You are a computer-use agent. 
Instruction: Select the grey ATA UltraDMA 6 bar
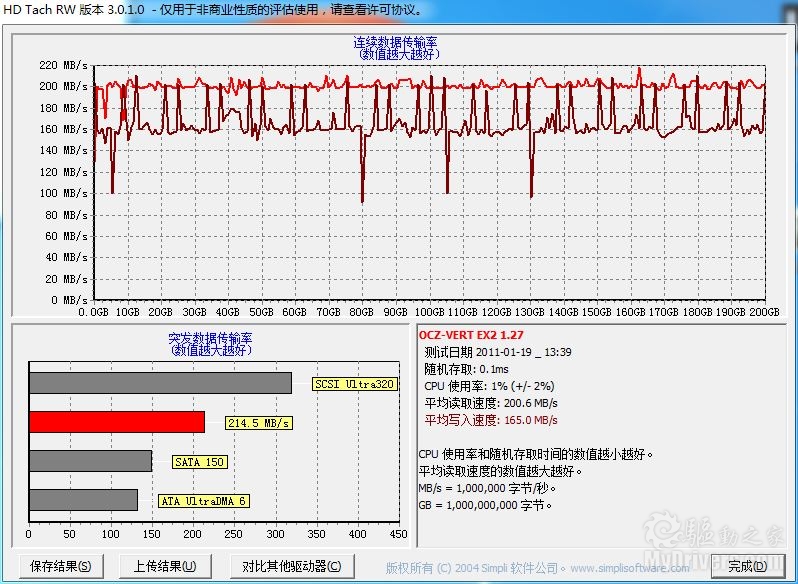[x=83, y=500]
